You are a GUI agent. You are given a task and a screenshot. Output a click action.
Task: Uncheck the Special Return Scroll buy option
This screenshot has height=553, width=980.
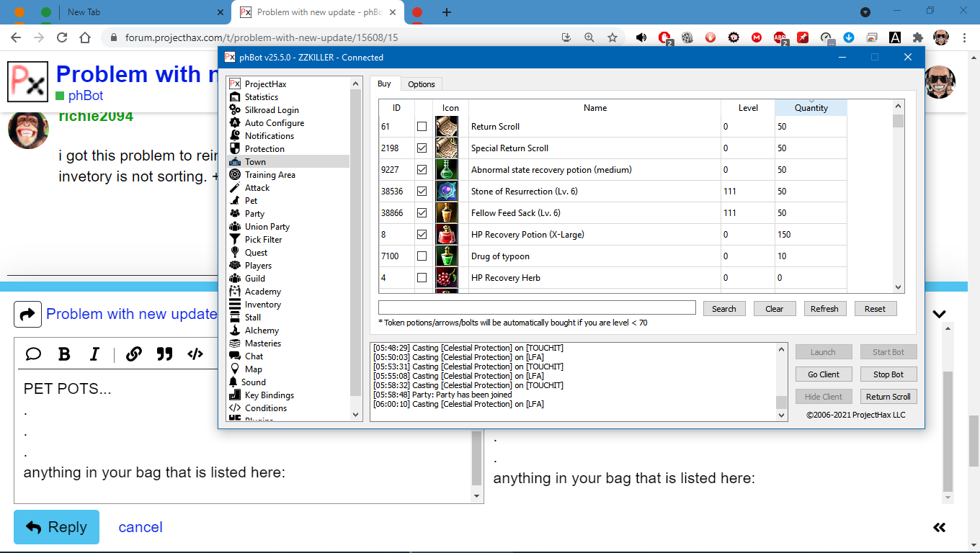coord(422,148)
